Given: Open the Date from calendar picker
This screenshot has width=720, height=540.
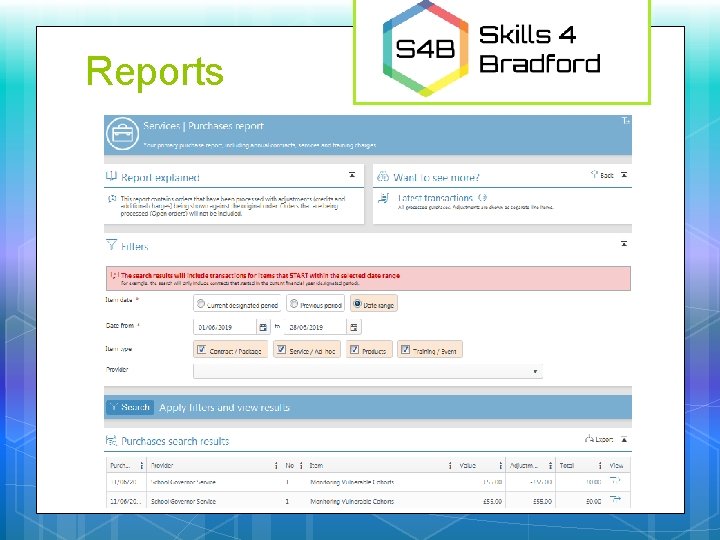Looking at the screenshot, I should [x=263, y=327].
